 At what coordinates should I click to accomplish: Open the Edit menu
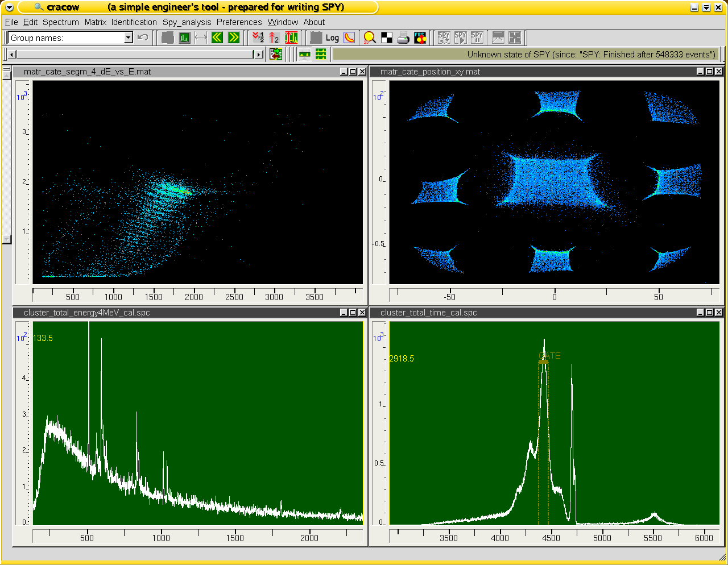(x=30, y=22)
